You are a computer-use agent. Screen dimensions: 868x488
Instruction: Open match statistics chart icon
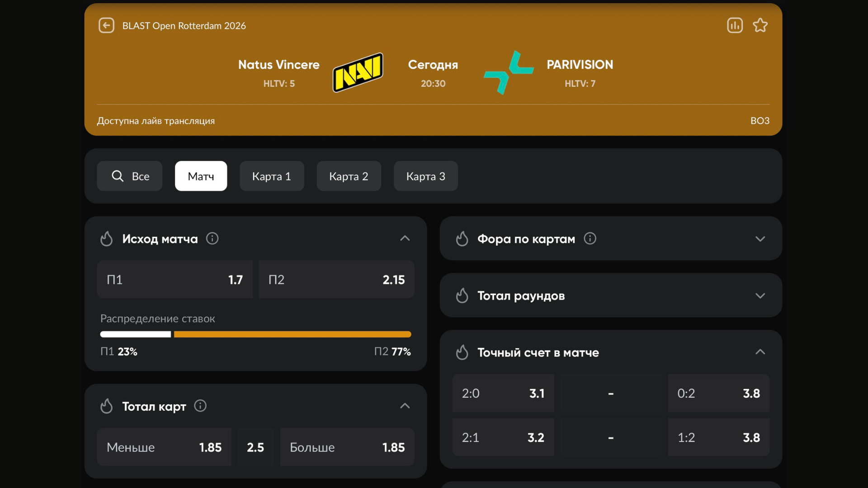[x=735, y=25]
